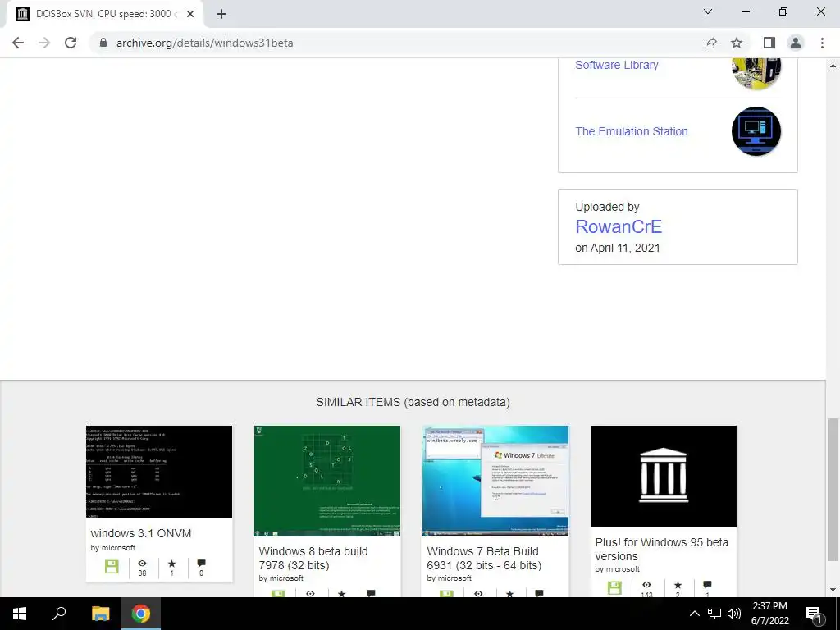Open the Software Library collection link
The width and height of the screenshot is (840, 630).
coord(617,65)
